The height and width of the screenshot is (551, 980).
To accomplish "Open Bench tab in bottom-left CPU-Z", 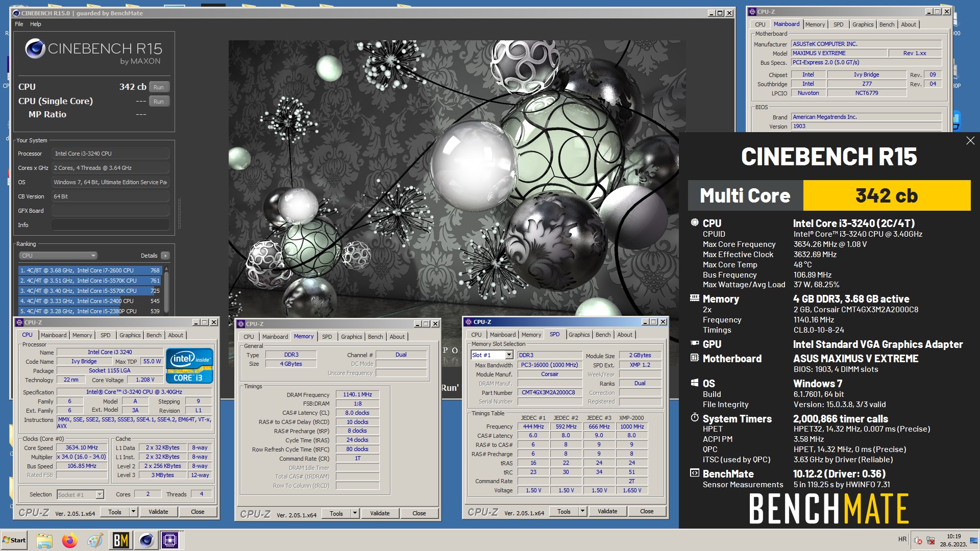I will [x=154, y=335].
